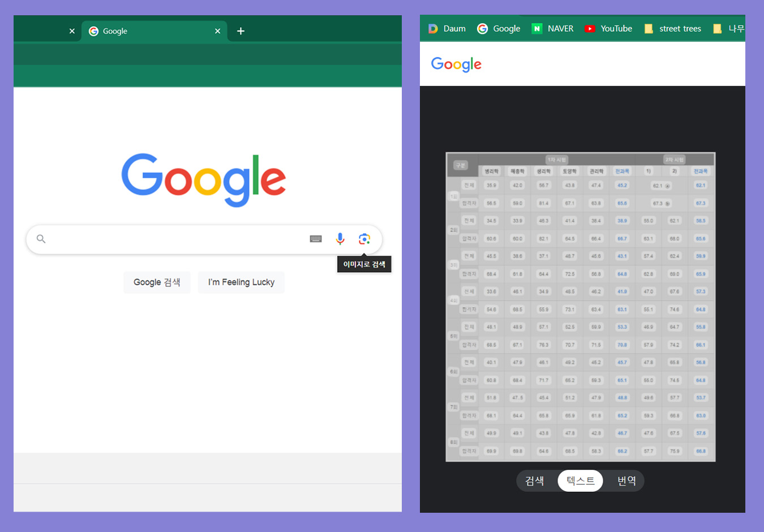The width and height of the screenshot is (764, 532).
Task: Select the '토양학' column header text
Action: click(569, 171)
